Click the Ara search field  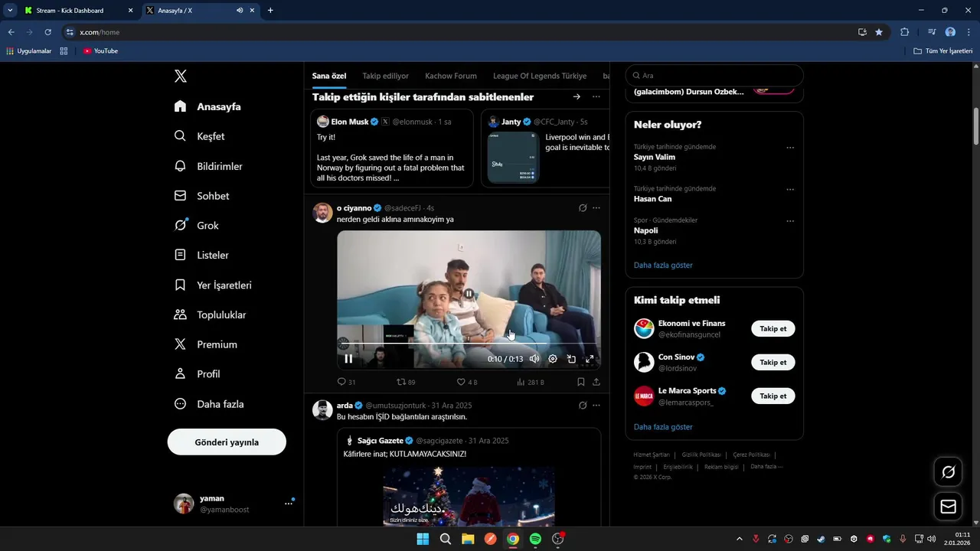[714, 76]
